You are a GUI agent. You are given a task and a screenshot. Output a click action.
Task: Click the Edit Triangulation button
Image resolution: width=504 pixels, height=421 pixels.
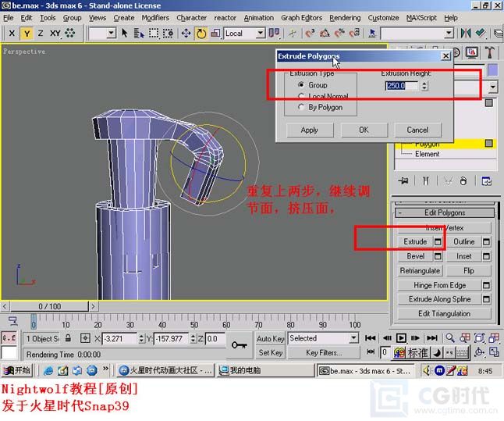[x=444, y=313]
